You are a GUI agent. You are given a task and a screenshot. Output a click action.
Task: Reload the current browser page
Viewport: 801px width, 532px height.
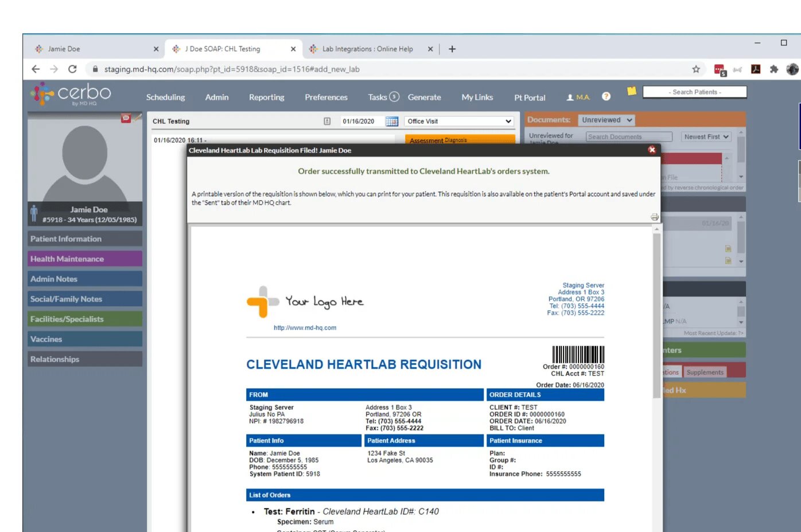click(x=72, y=69)
